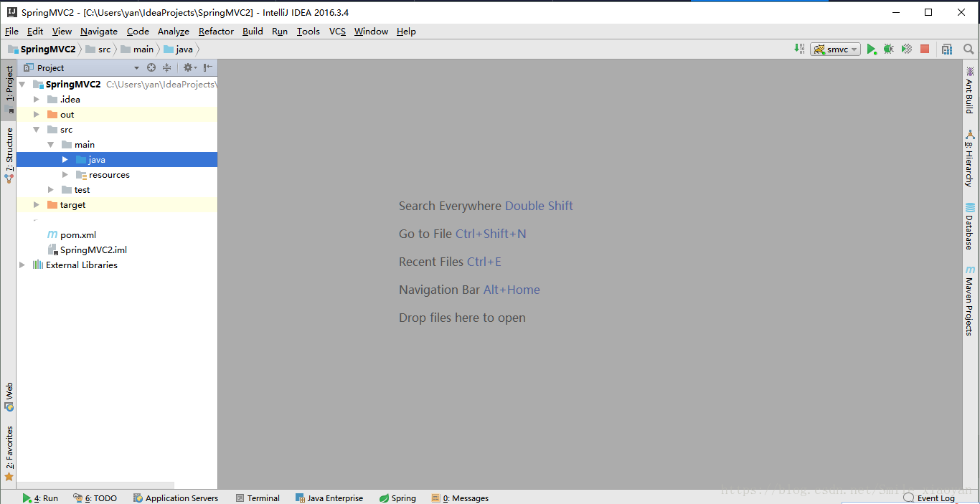This screenshot has height=504, width=980.
Task: Click java breadcrumb in the navigation bar
Action: 178,49
